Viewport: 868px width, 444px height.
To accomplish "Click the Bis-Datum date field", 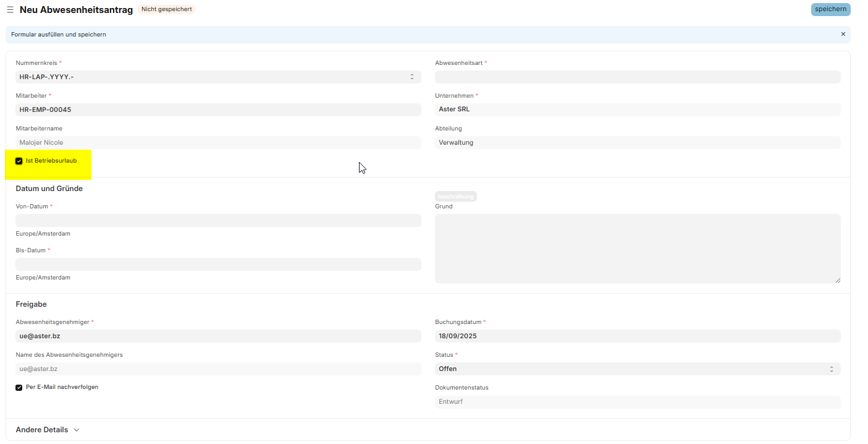I will (218, 264).
